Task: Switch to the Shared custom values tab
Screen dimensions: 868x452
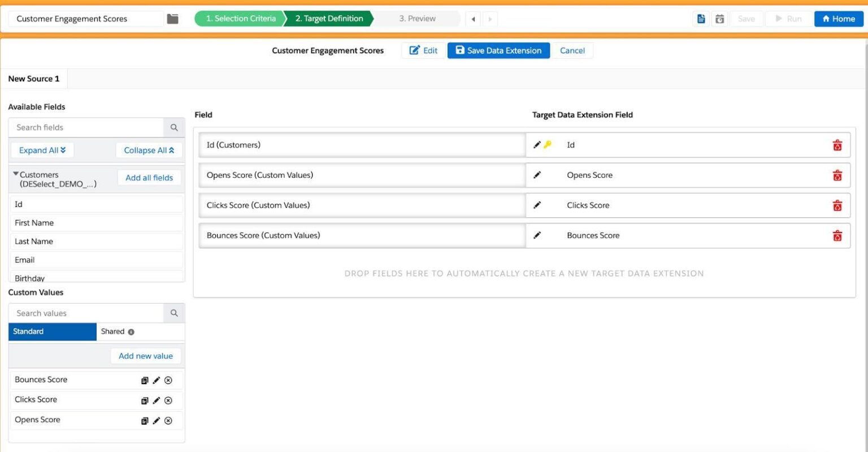Action: click(x=113, y=332)
